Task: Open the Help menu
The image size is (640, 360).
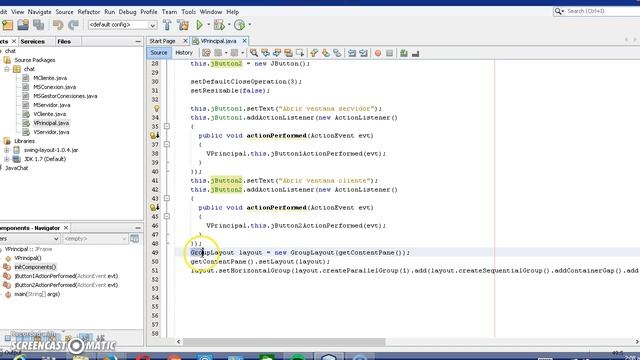Action: point(233,12)
